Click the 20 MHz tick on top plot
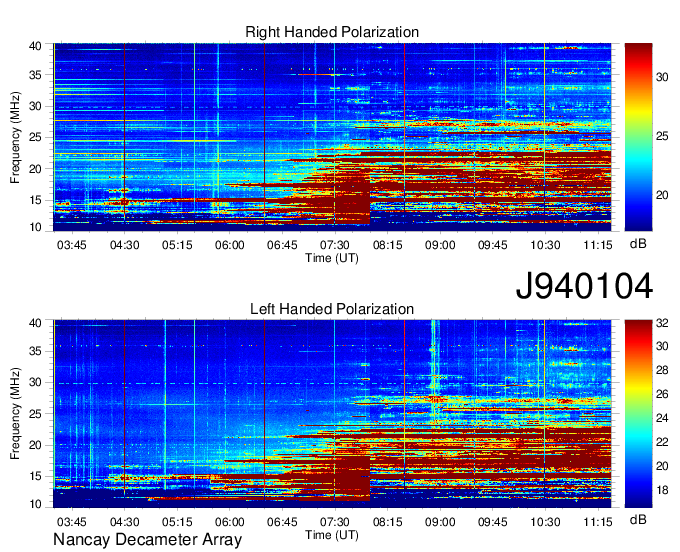 pos(35,169)
